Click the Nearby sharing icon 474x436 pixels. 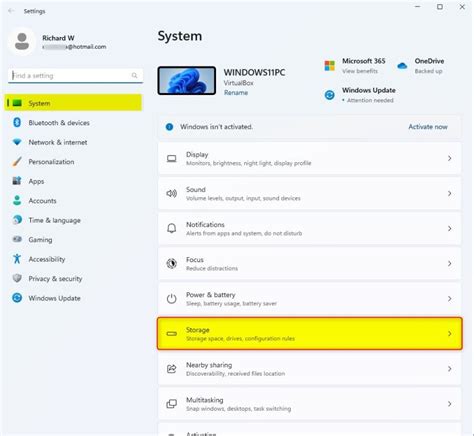coord(172,369)
